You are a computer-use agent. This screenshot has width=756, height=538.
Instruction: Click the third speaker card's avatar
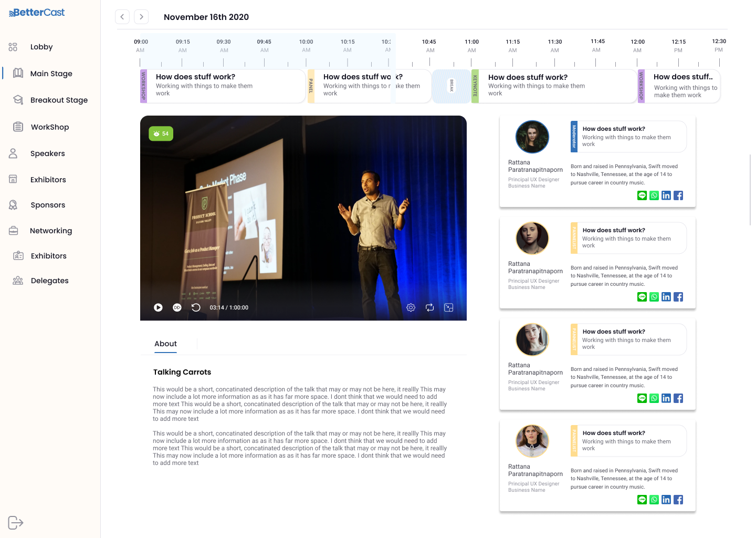click(x=532, y=340)
